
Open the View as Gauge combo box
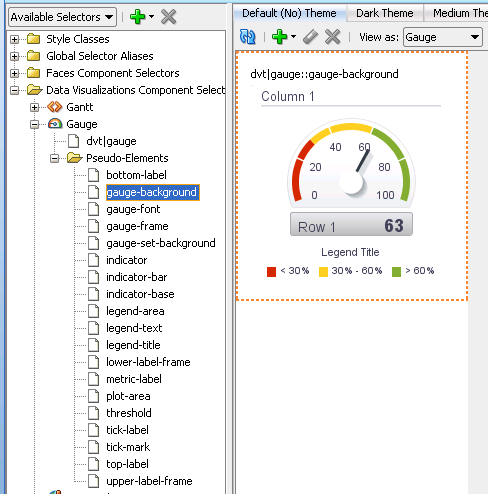coord(443,37)
